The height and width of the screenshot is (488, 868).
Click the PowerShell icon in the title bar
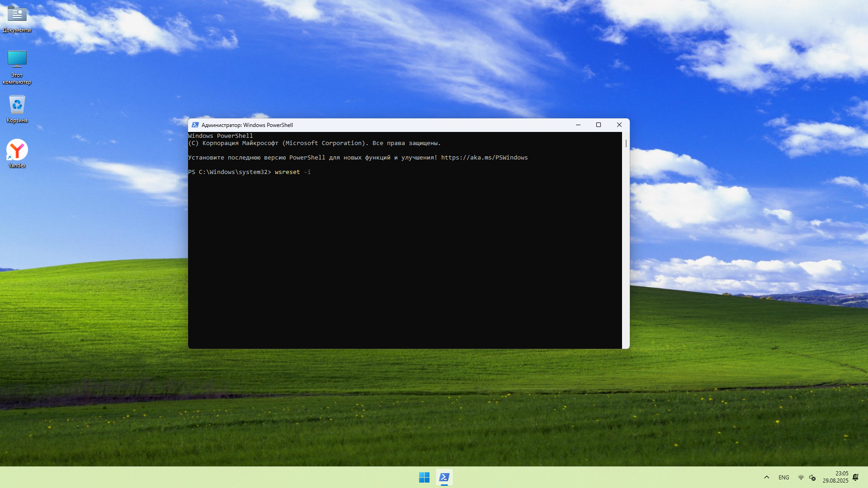(x=195, y=125)
